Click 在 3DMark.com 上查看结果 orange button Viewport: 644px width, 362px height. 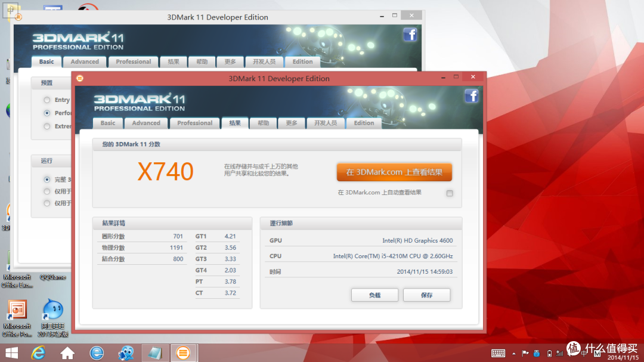tap(394, 172)
